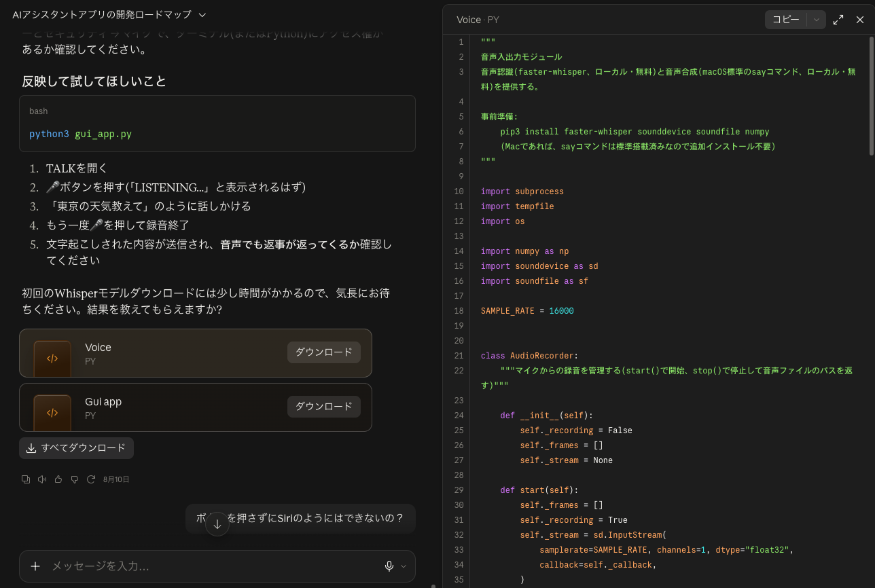Click the SAMPLE_RATE = 16000 code line
The width and height of the screenshot is (875, 588).
[x=527, y=311]
